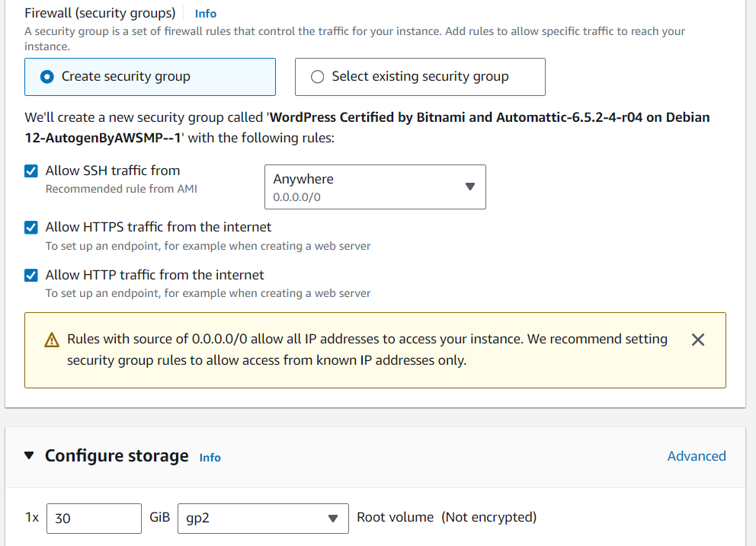Uncheck Allow SSH traffic from
756x546 pixels.
click(x=31, y=171)
